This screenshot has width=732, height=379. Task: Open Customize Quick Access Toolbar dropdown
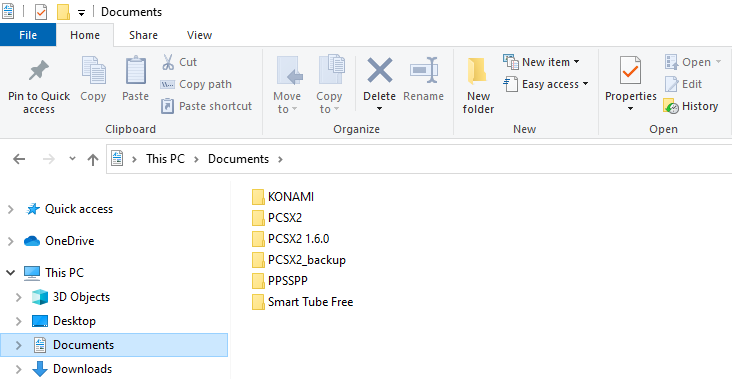[81, 13]
